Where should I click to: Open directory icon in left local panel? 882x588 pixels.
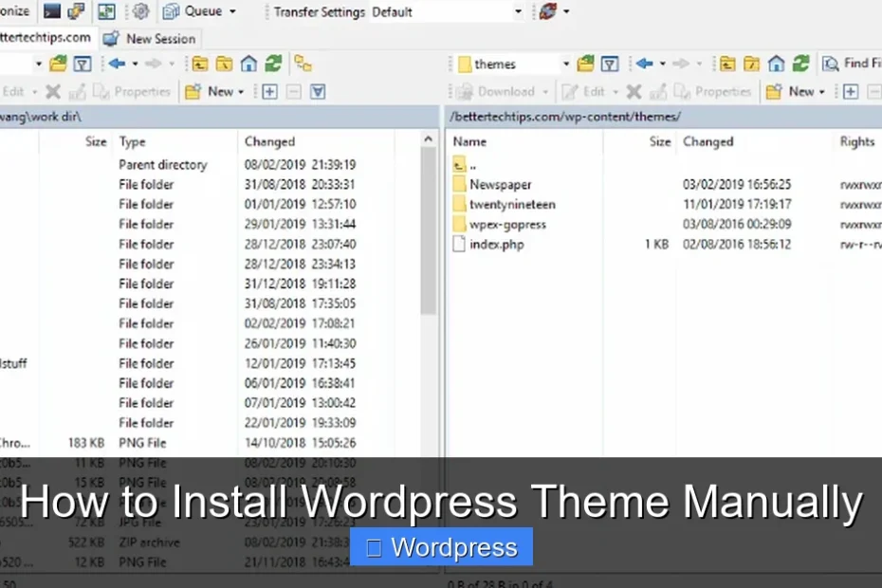(x=58, y=64)
